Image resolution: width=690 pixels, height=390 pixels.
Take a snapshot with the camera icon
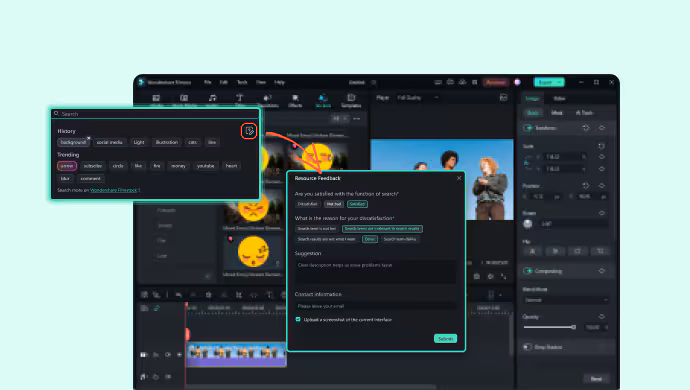point(477,276)
